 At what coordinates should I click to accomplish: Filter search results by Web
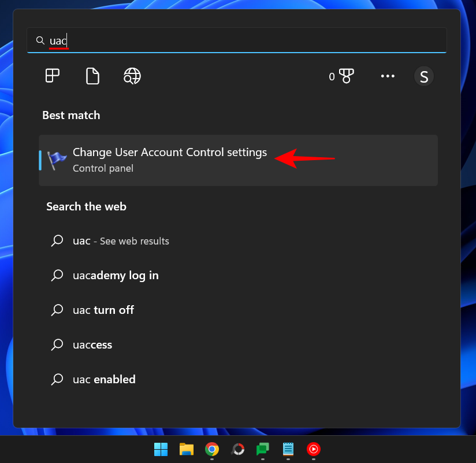click(132, 76)
